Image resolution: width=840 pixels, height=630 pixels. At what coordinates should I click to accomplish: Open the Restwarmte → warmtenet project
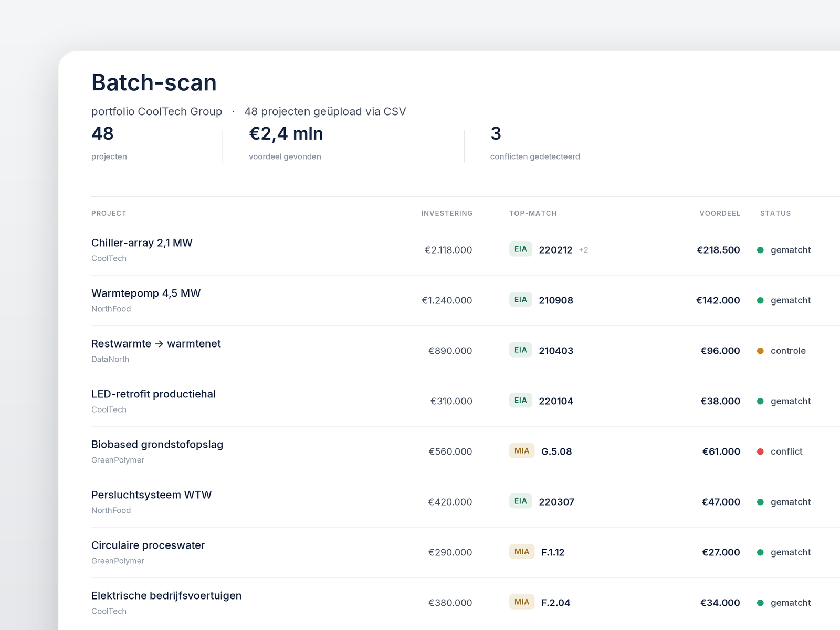tap(156, 344)
